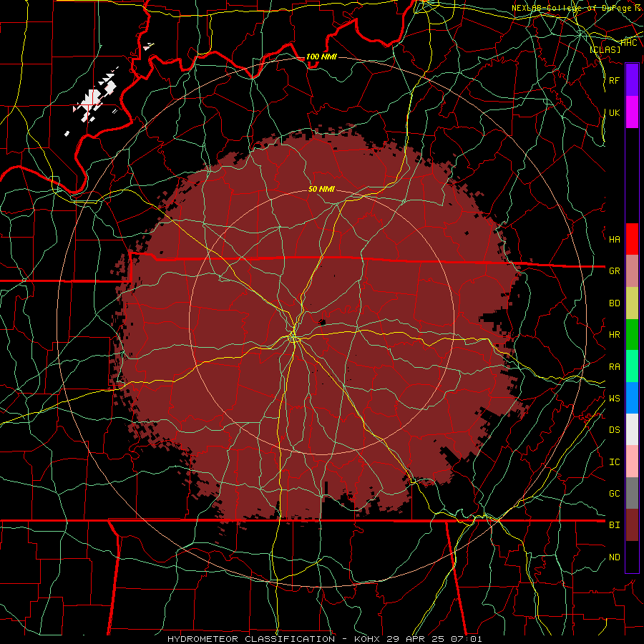Click the 'GC' legend label
This screenshot has width=644, height=644.
coord(615,493)
